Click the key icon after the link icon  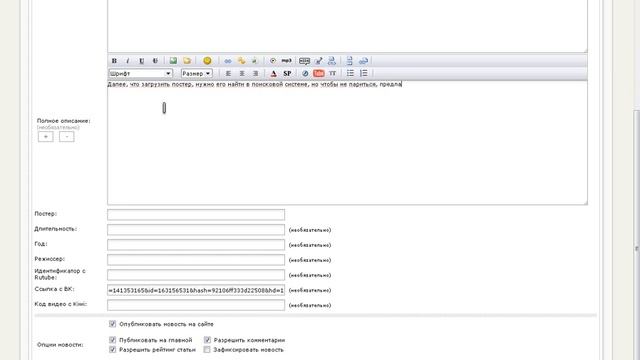(241, 61)
